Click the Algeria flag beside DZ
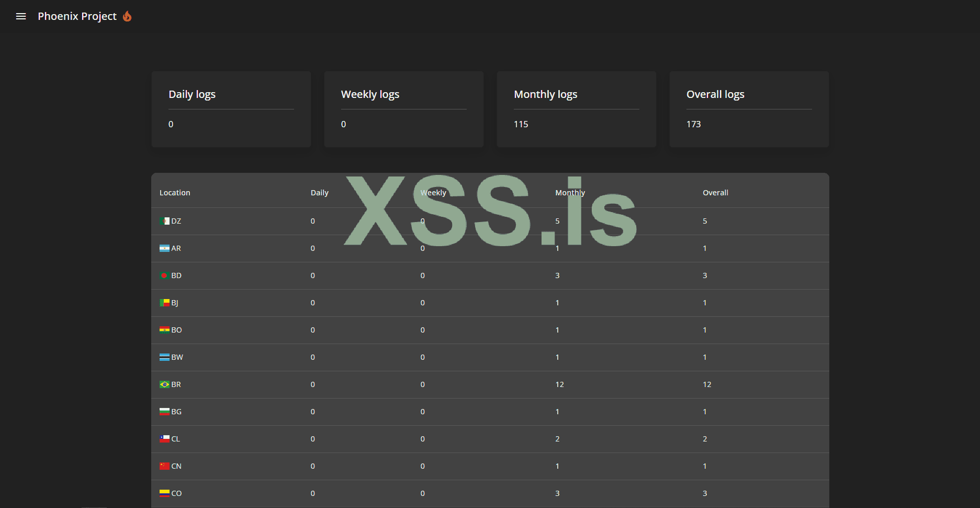Viewport: 980px width, 508px height. 164,221
